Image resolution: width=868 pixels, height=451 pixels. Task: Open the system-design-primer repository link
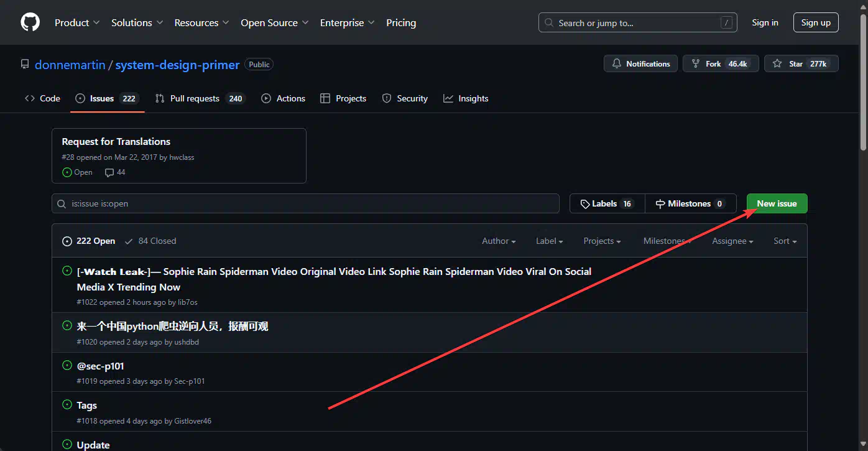tap(177, 65)
